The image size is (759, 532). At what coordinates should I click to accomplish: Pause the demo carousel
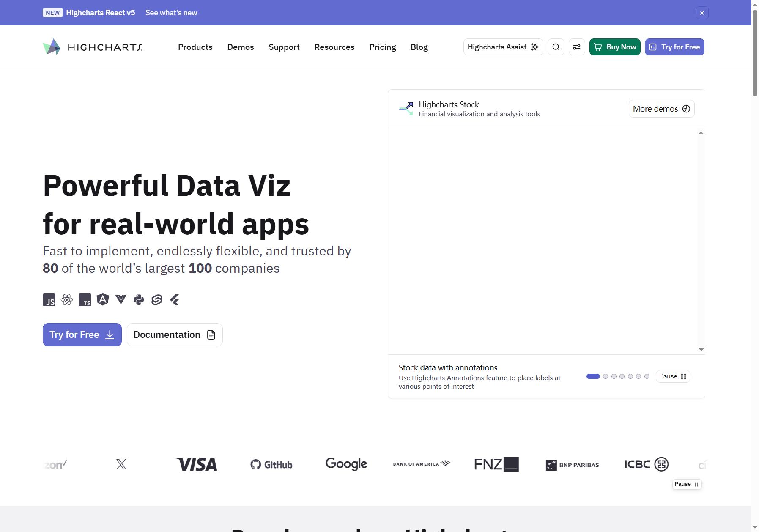pos(673,376)
